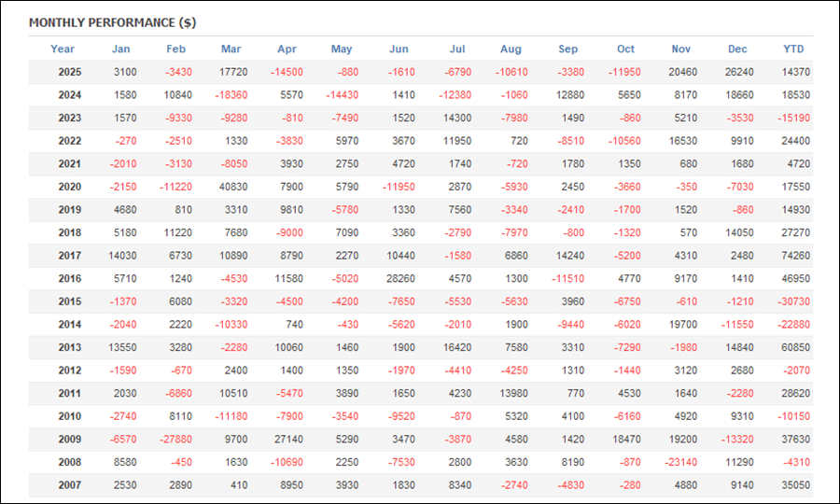Click the YTD column header
840x504 pixels.
pyautogui.click(x=793, y=49)
